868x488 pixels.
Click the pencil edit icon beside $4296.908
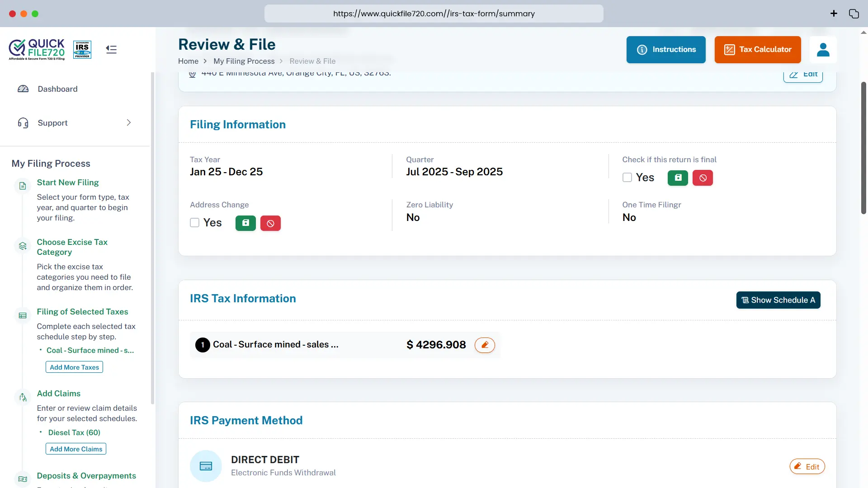[485, 345]
